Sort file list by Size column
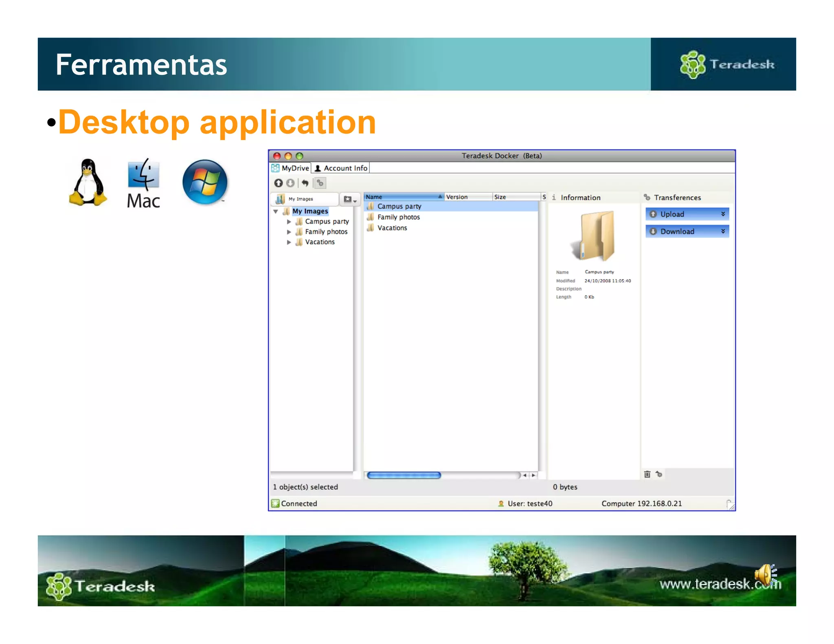 point(516,197)
